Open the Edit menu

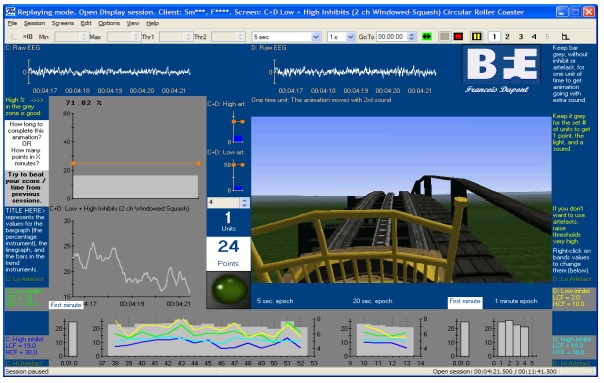pyautogui.click(x=86, y=24)
